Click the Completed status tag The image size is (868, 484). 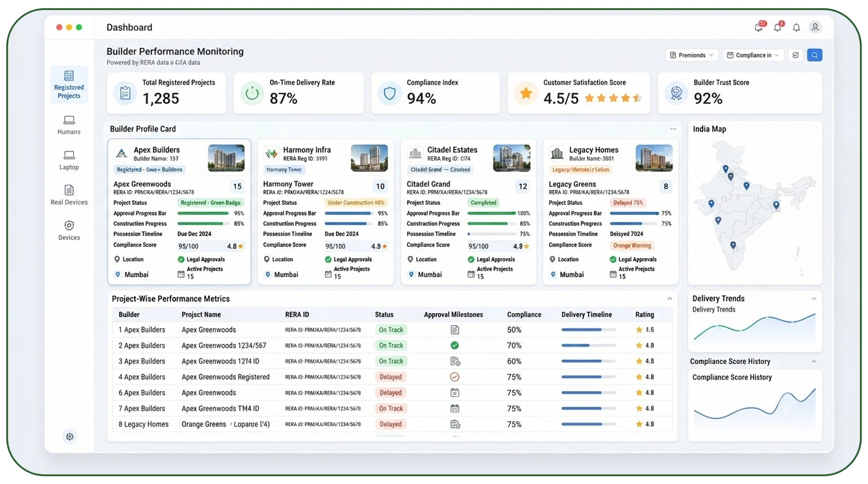point(483,203)
